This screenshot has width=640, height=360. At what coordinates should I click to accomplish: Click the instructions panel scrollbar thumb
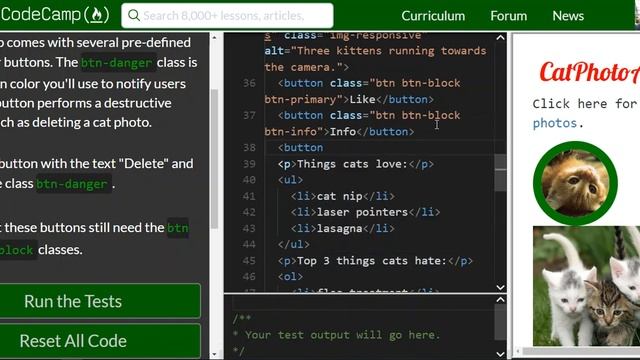coord(214,159)
